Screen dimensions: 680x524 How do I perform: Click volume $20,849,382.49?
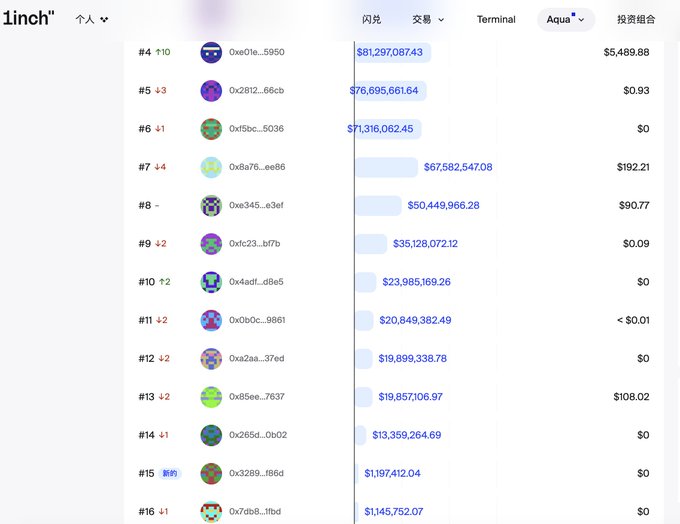coord(415,320)
